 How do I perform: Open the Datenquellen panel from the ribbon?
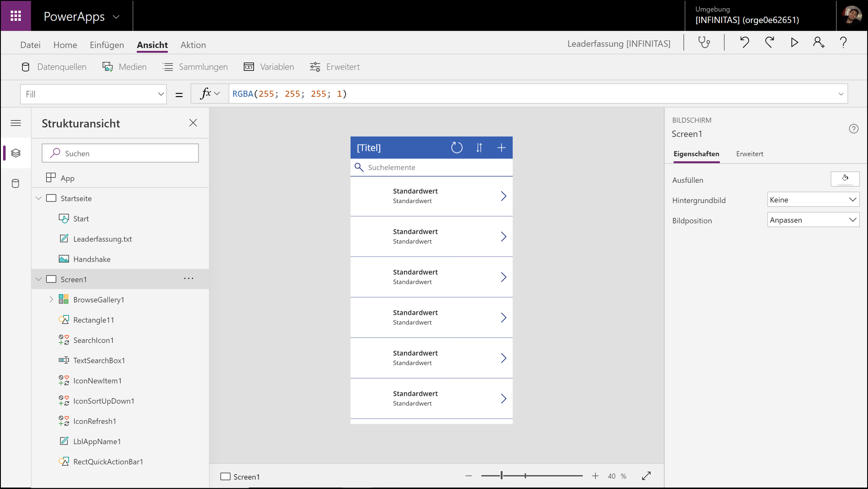(53, 67)
